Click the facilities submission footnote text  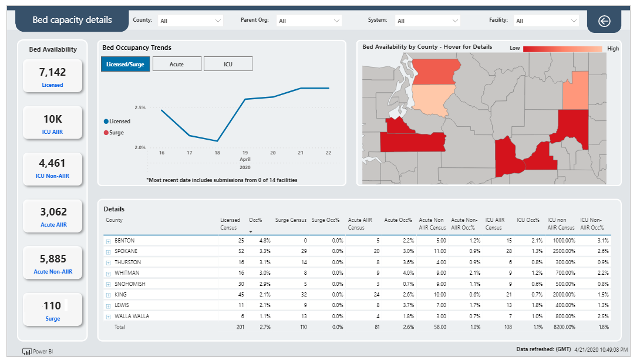click(221, 180)
